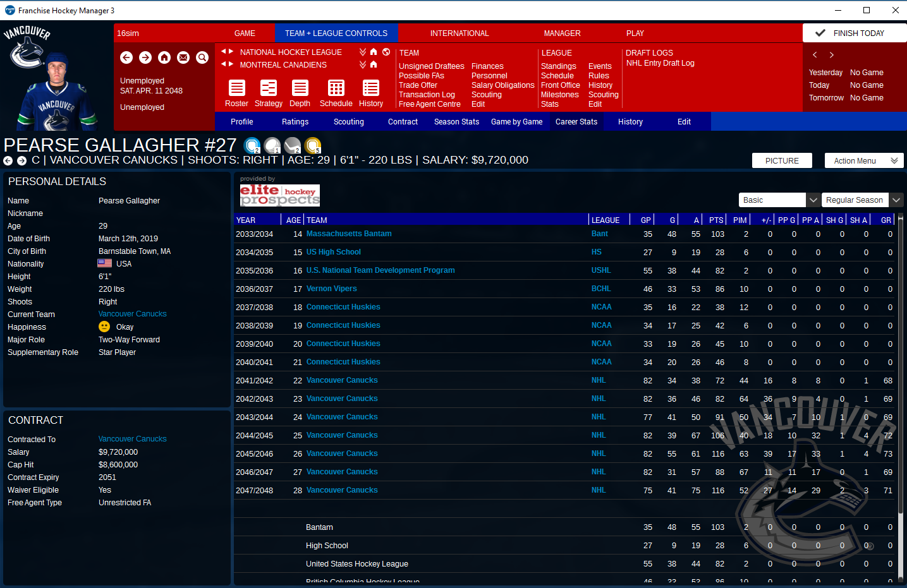Screen dimensions: 907x588
Task: Go to previous player arrow under name
Action: tap(8, 161)
